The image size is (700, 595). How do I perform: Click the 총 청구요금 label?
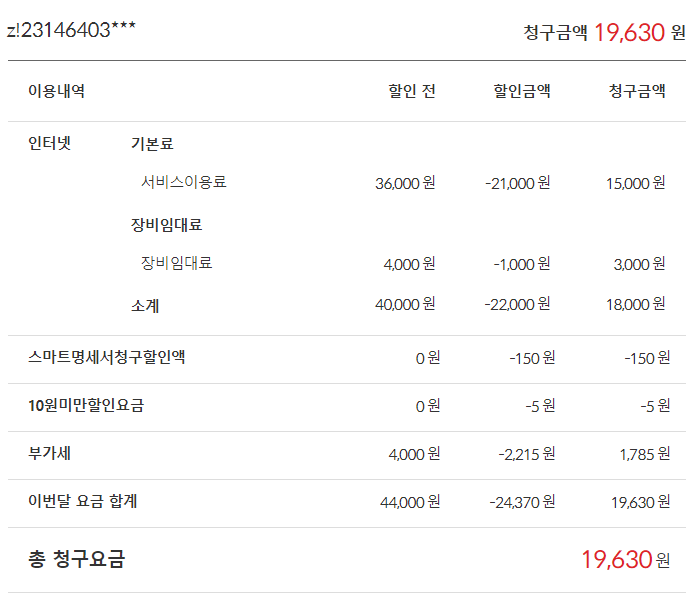tap(77, 559)
